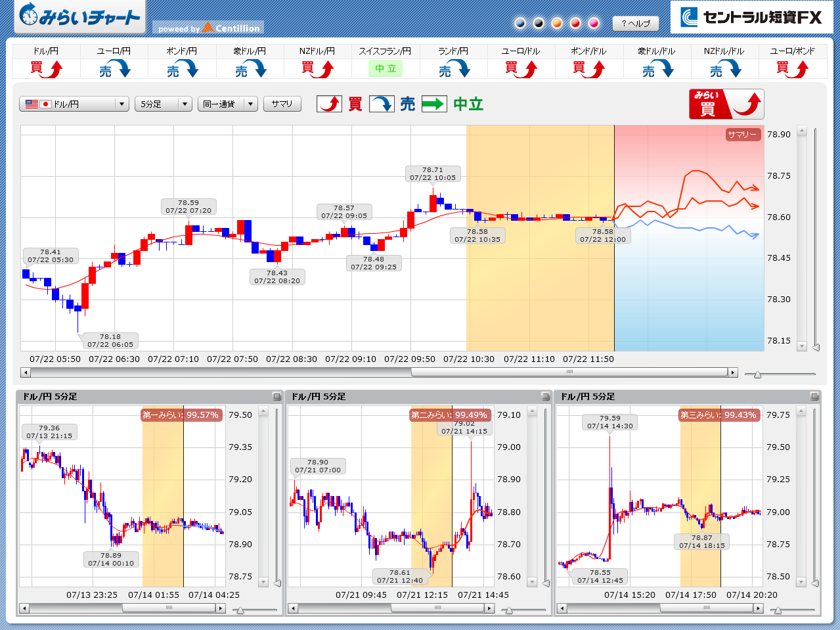The height and width of the screenshot is (630, 840).
Task: Click the 第三みらい: 99.43% label
Action: coord(718,415)
